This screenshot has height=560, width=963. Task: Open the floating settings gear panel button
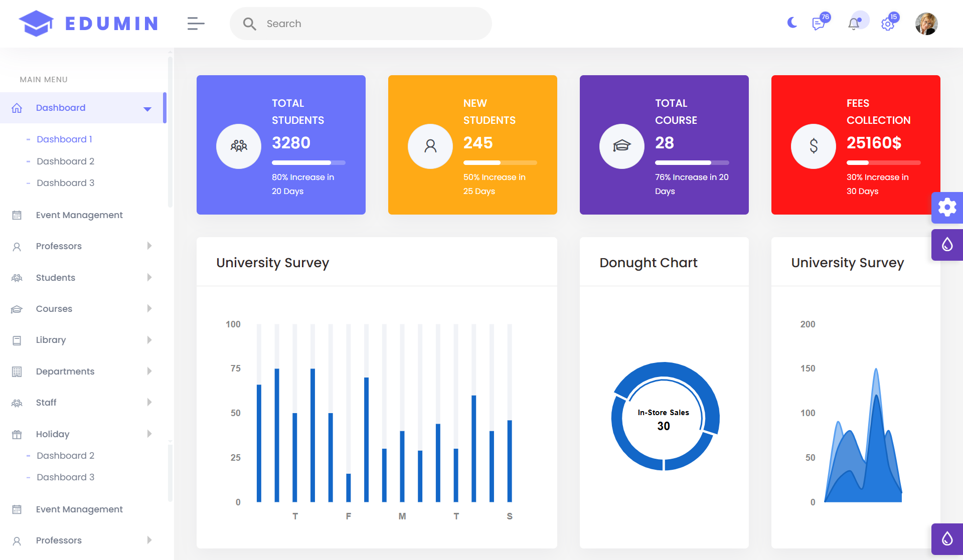[x=947, y=207]
